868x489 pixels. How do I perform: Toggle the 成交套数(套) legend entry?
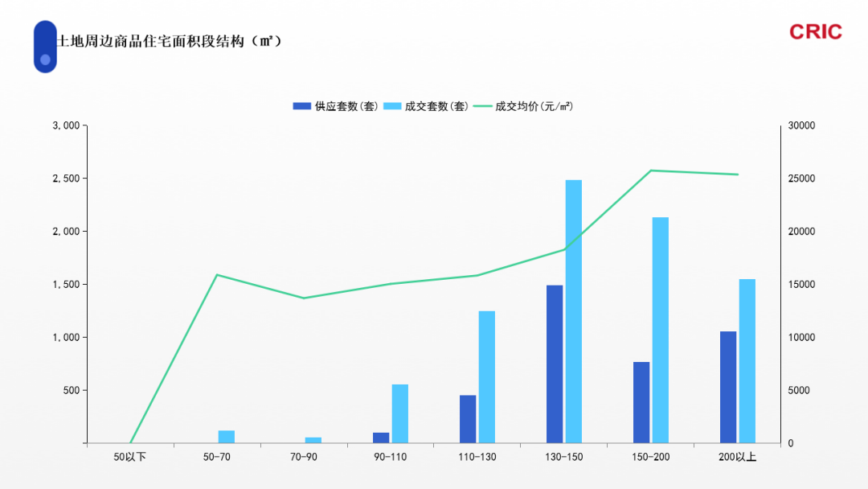coord(426,106)
